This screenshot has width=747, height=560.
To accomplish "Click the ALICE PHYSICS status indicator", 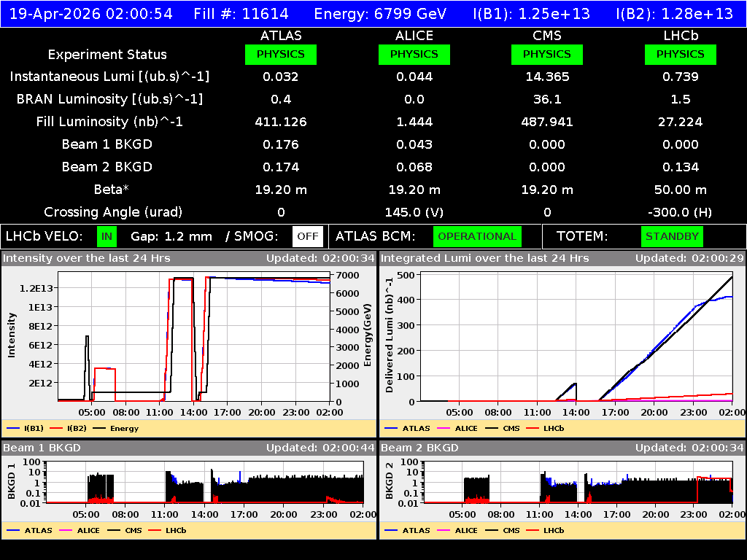I will coord(414,54).
